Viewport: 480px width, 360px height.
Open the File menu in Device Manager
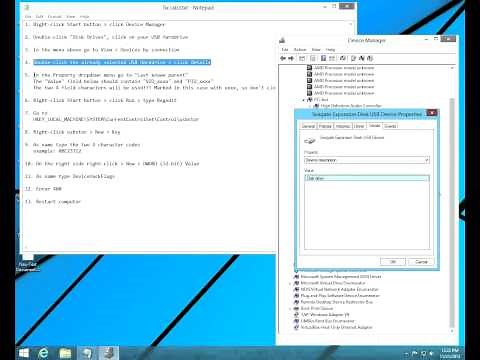(285, 50)
